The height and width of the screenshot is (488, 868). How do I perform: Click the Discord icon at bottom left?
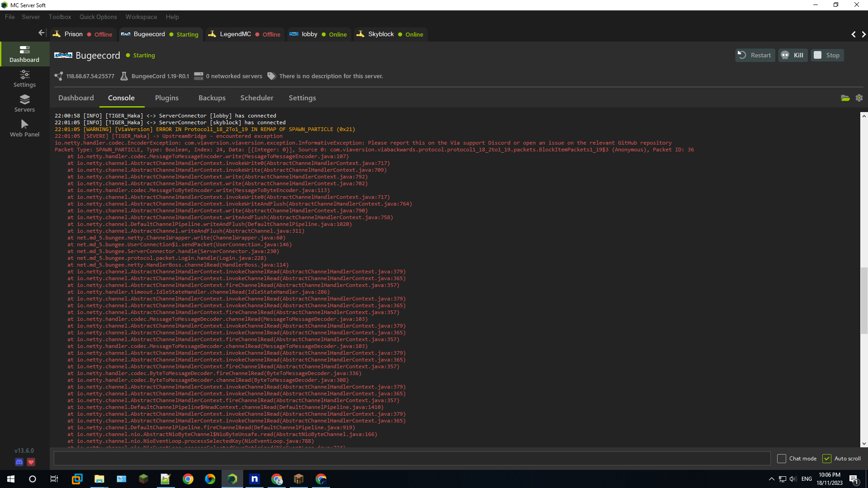(x=19, y=462)
